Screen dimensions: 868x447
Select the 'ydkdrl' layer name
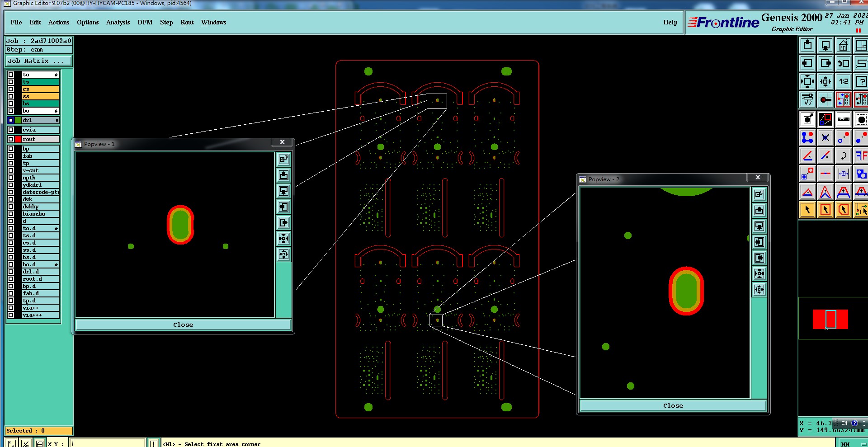click(x=41, y=185)
